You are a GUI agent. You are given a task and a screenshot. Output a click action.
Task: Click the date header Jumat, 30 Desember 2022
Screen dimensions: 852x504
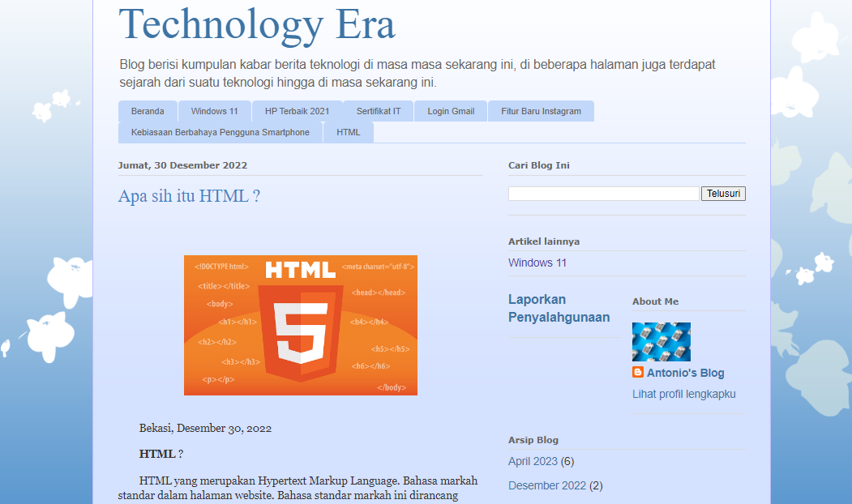coord(182,165)
